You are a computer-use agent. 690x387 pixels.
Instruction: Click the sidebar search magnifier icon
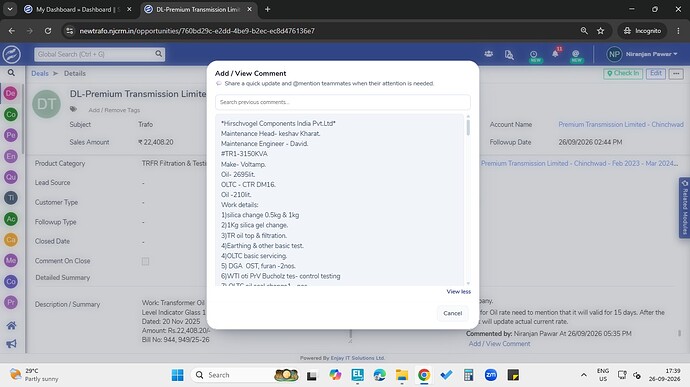pyautogui.click(x=11, y=73)
